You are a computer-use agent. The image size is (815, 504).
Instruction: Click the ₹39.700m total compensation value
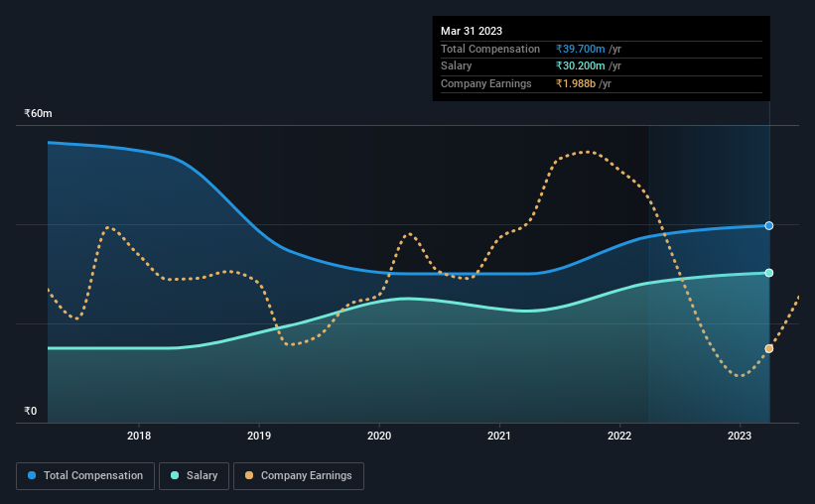click(580, 49)
